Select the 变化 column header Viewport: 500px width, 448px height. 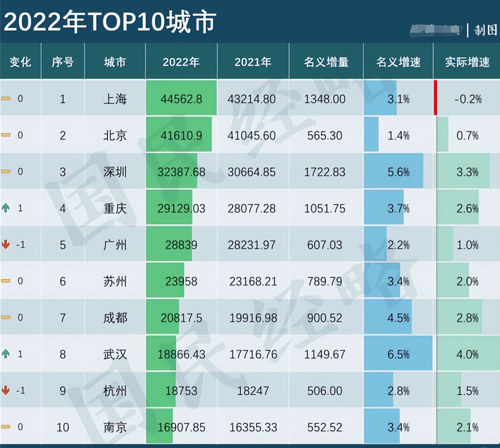[20, 61]
